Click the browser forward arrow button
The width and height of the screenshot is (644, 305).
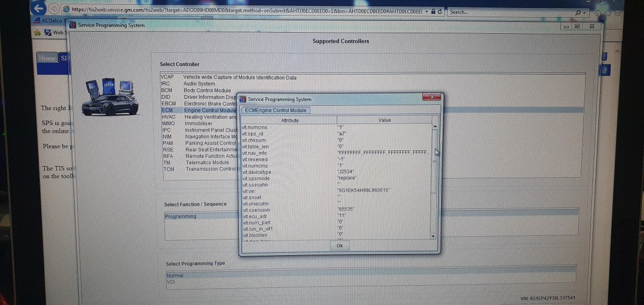coord(54,9)
